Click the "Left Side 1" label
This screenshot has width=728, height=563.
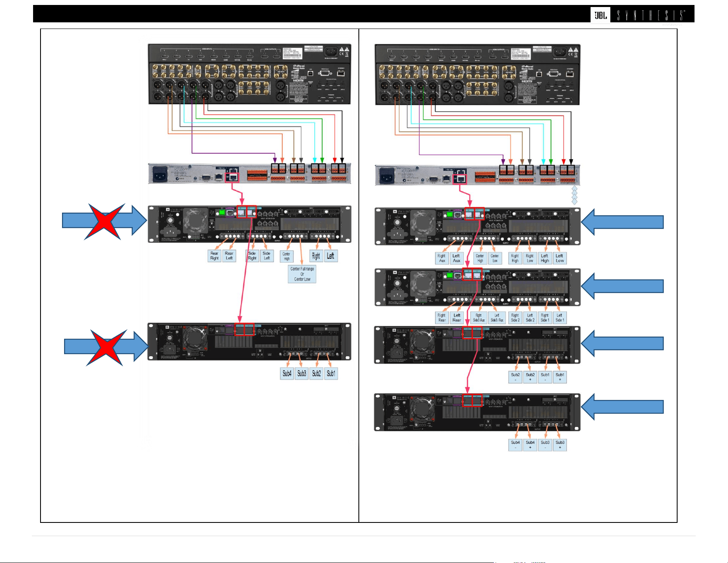tap(560, 318)
